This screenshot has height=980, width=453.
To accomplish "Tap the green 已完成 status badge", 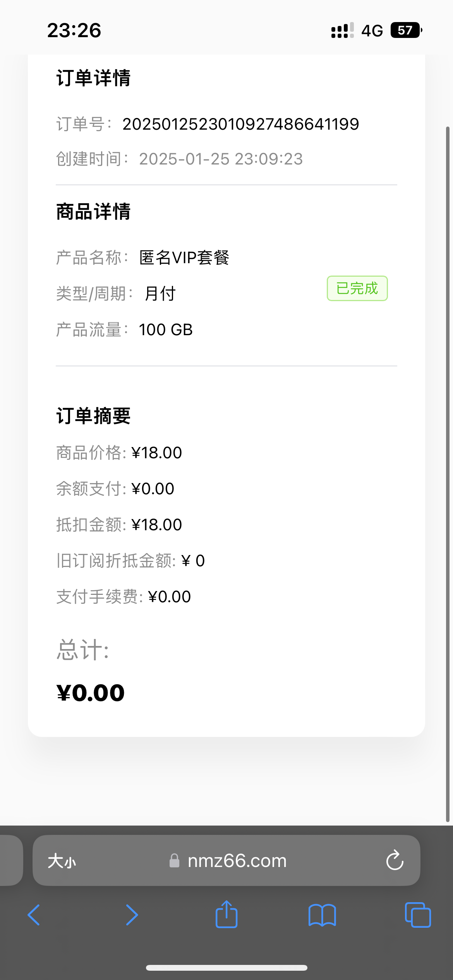I will tap(357, 288).
